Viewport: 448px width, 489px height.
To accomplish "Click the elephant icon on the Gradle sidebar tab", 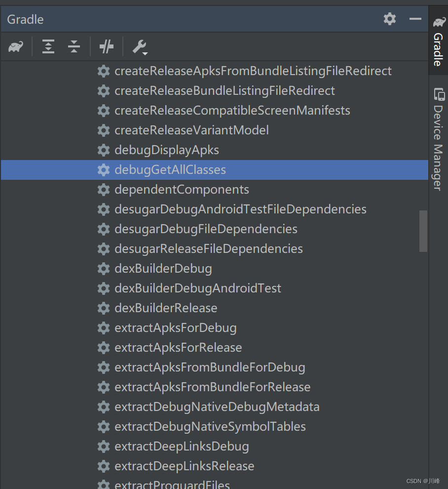I will [438, 21].
